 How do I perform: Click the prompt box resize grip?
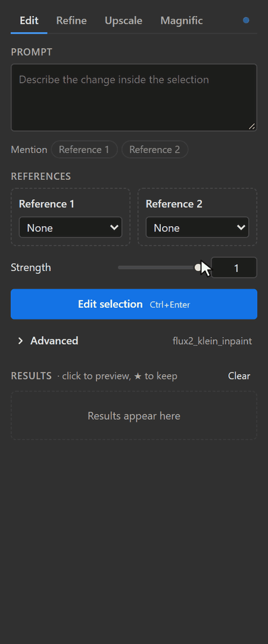click(x=252, y=126)
